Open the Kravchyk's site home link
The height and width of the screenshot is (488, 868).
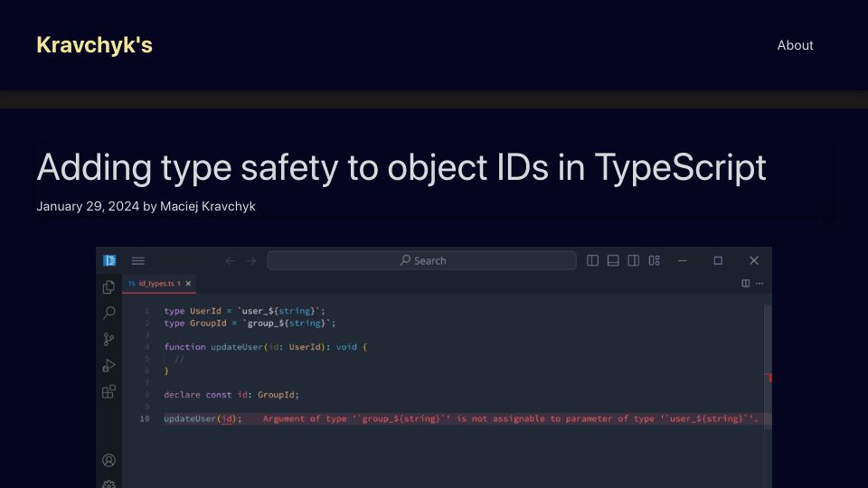94,45
